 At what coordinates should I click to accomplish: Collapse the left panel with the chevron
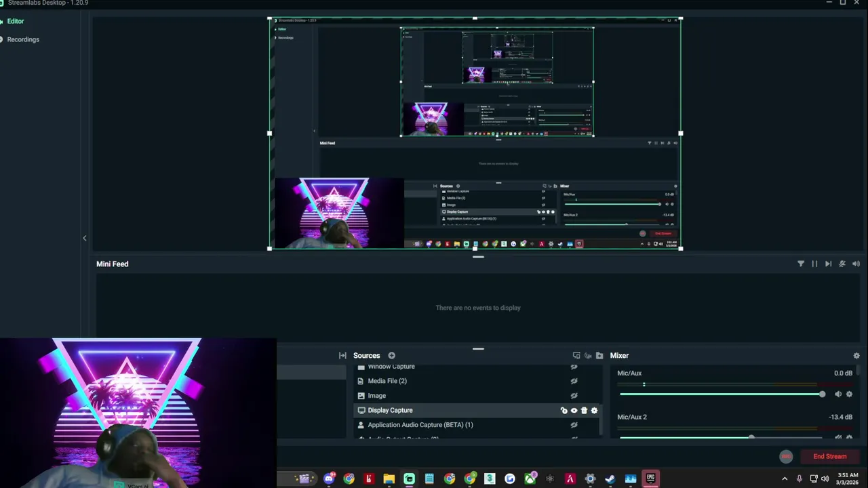coord(85,238)
